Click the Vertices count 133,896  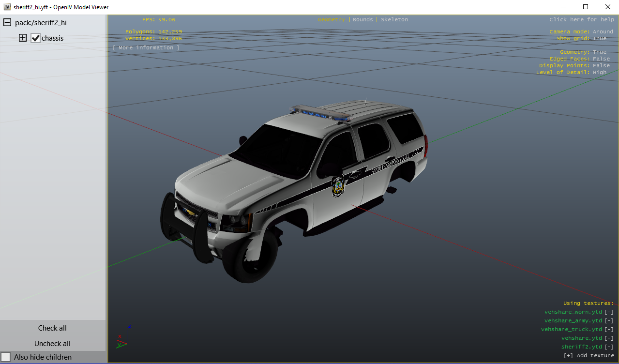(x=153, y=39)
